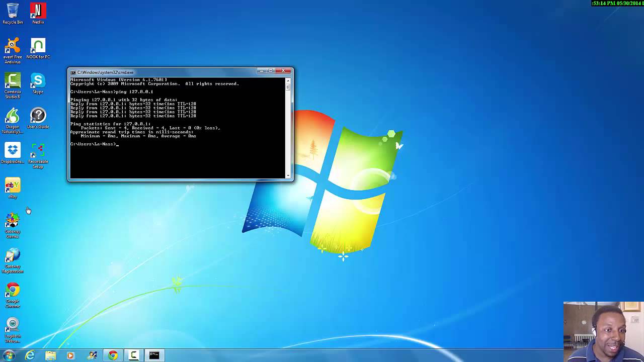Image resolution: width=644 pixels, height=362 pixels.
Task: Open cmd.exe system menu icon in title bar
Action: tap(73, 72)
